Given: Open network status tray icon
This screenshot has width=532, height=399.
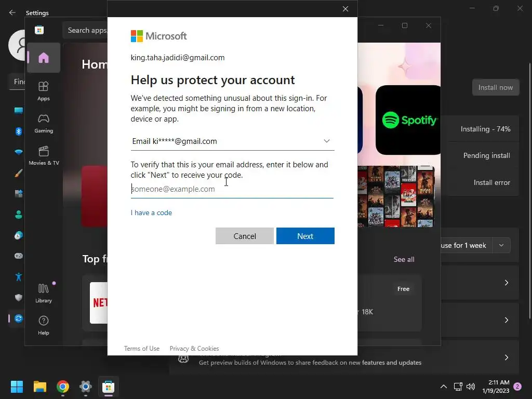Looking at the screenshot, I should (x=458, y=387).
